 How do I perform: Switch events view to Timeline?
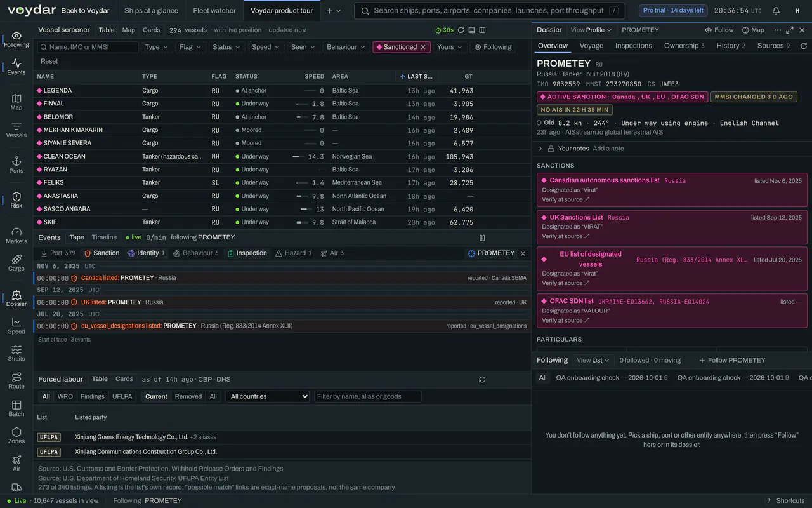click(104, 237)
